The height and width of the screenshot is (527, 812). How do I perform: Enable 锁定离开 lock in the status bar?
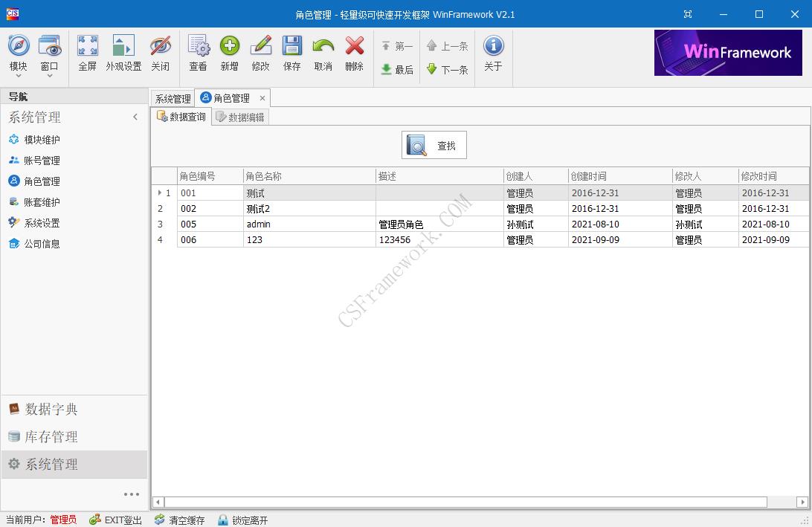coord(242,520)
